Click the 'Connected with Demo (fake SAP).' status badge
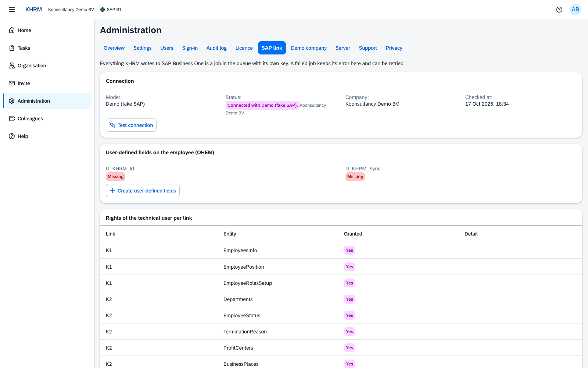The height and width of the screenshot is (368, 588). click(262, 105)
